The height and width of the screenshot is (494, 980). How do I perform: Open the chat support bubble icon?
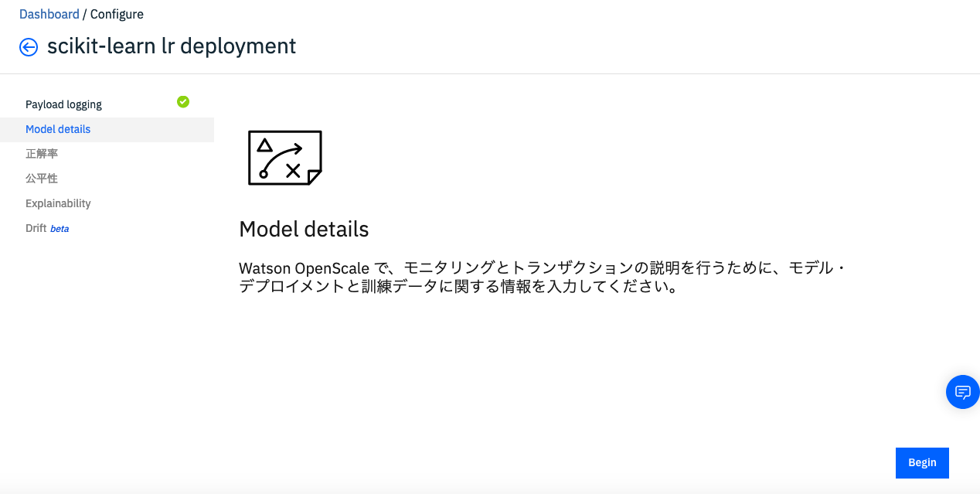(962, 392)
